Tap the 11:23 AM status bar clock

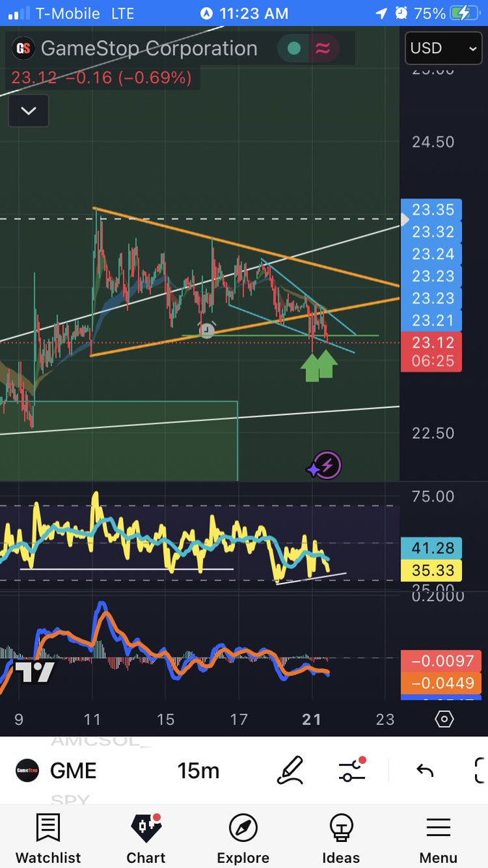point(254,13)
